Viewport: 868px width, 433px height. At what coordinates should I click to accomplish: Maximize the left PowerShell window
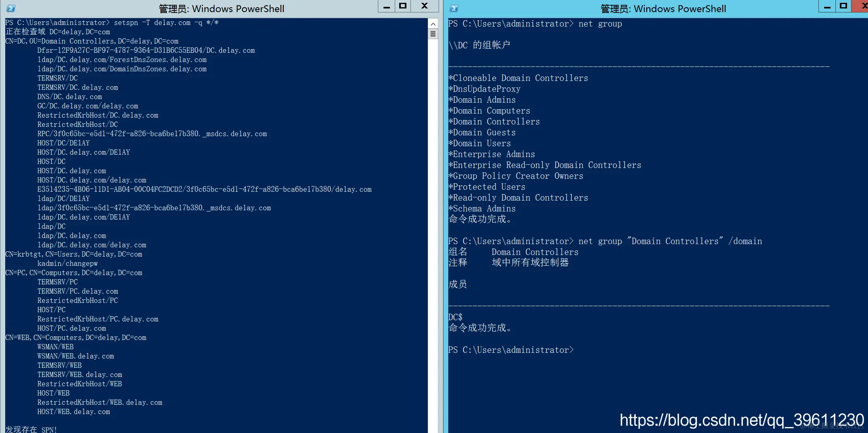pos(403,6)
